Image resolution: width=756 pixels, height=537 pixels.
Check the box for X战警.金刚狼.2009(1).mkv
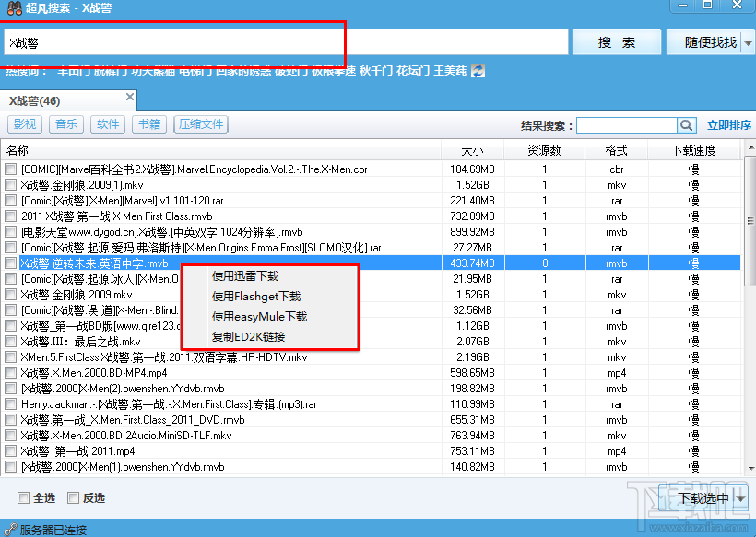[x=10, y=185]
